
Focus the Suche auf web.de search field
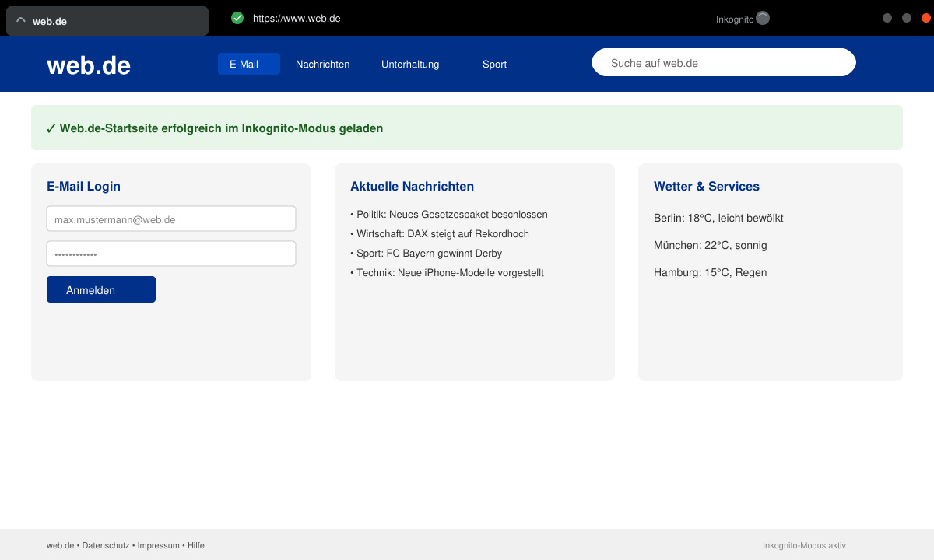click(724, 62)
